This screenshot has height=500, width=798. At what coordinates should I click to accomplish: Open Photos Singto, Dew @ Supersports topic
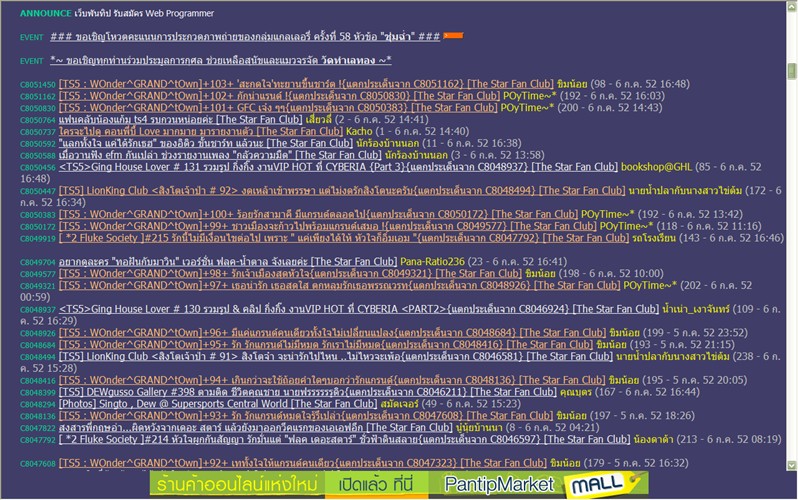click(x=217, y=404)
